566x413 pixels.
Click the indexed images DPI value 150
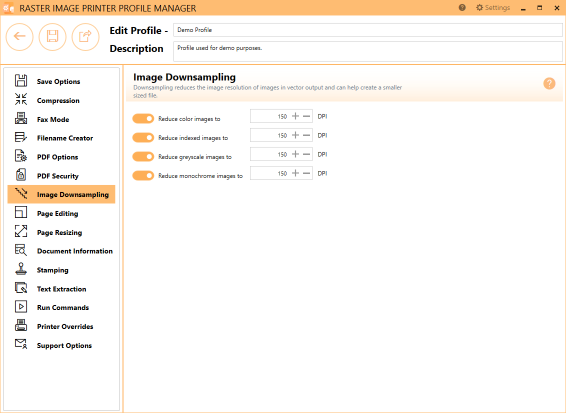tap(282, 135)
